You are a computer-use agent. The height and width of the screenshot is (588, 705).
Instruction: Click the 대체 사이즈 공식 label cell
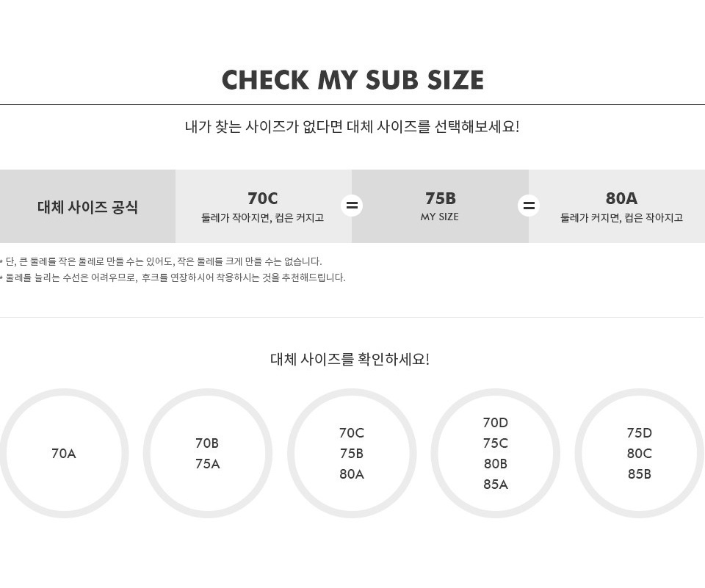[x=87, y=206]
